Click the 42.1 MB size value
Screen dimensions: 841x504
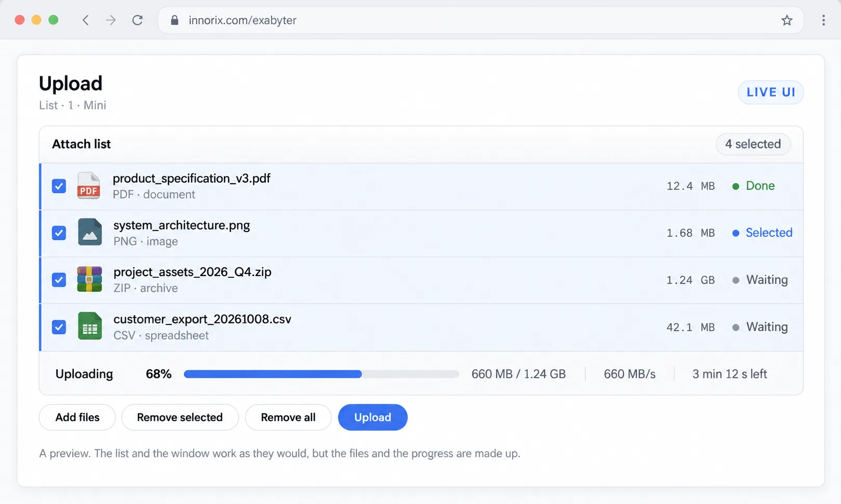[x=691, y=328]
